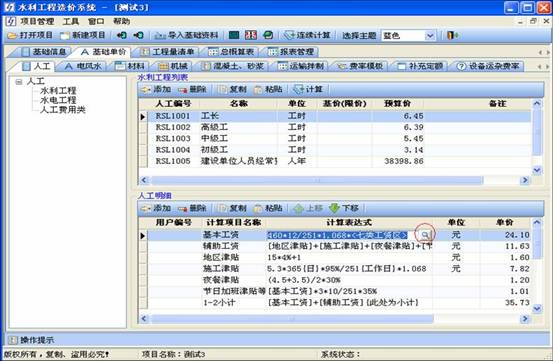Select the RSL1003 中级工 row
This screenshot has height=361, width=553.
click(335, 139)
